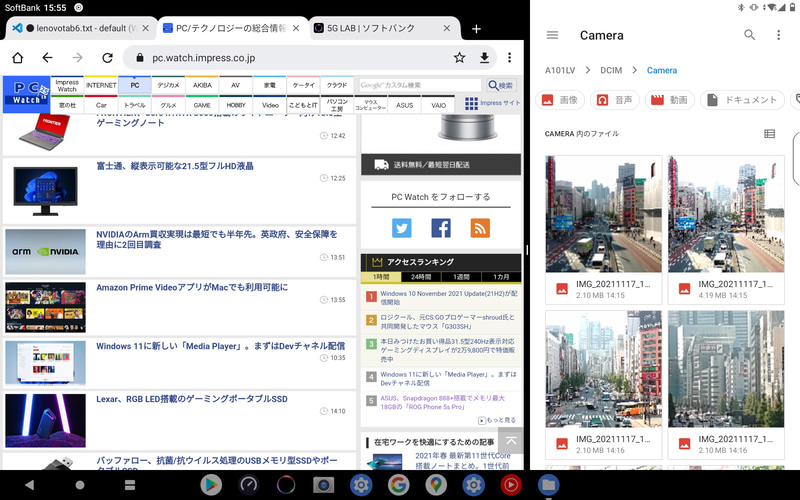The image size is (800, 500).
Task: Filter files by 音声 chip
Action: (615, 100)
